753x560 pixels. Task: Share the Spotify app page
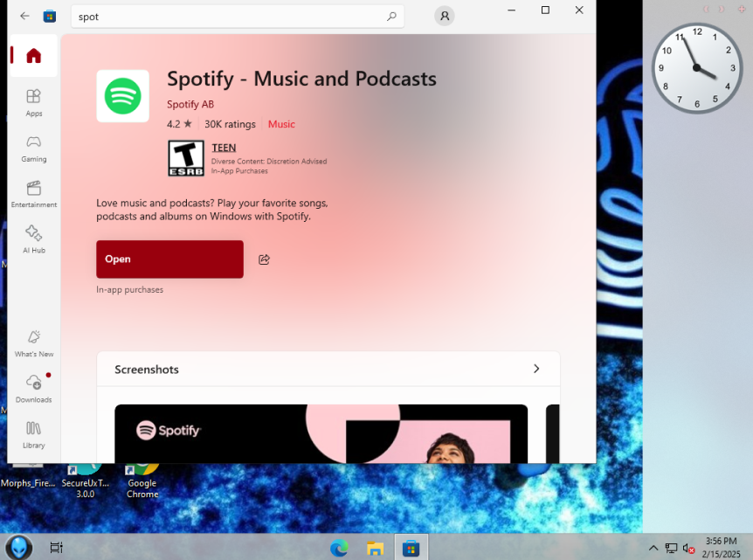pos(264,259)
